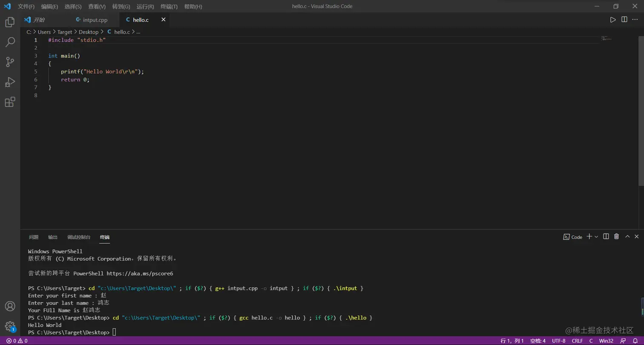Viewport: 644px width, 345px height.
Task: Switch to the 输出 panel tab
Action: click(53, 237)
